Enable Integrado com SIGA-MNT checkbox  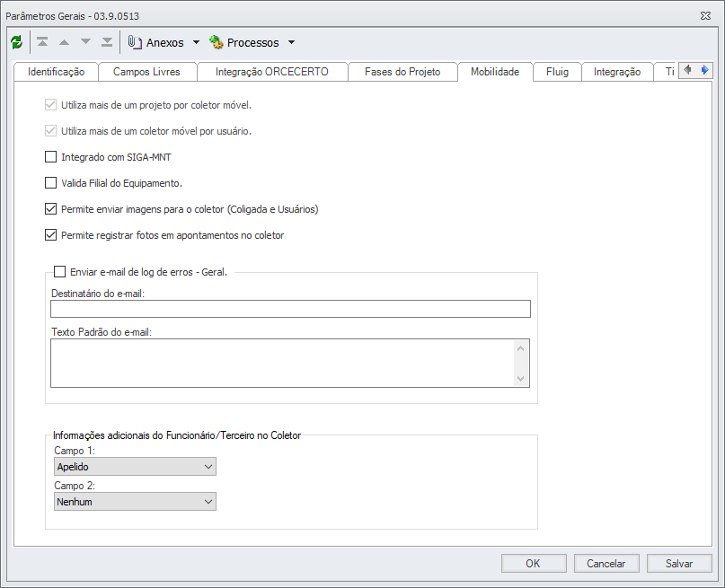point(51,157)
